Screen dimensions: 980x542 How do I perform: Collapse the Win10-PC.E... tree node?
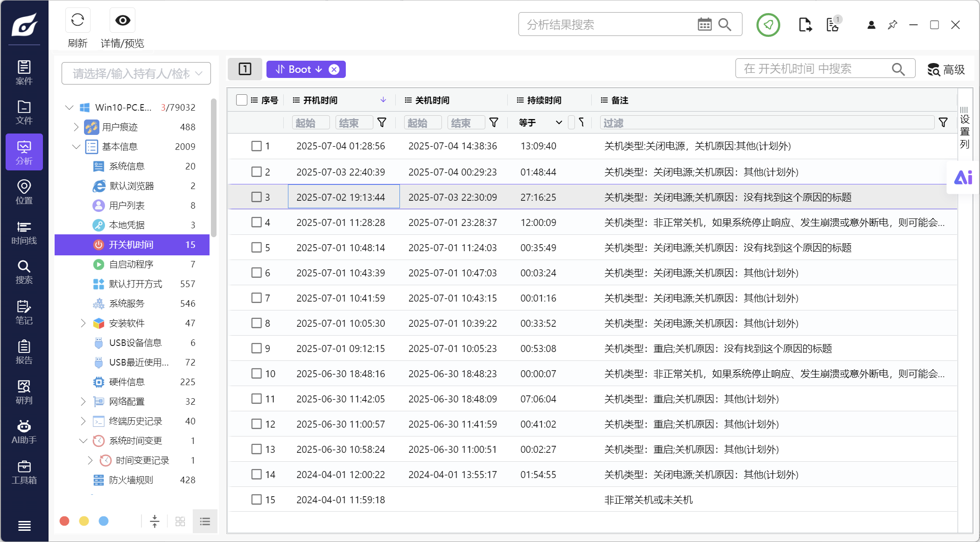point(70,107)
